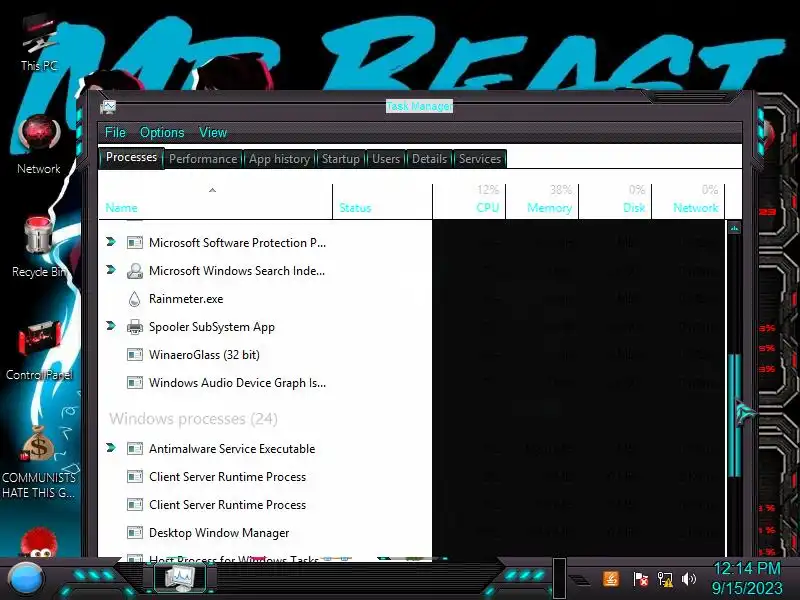800x600 pixels.
Task: Click the Task Manager taskbar button
Action: click(180, 578)
